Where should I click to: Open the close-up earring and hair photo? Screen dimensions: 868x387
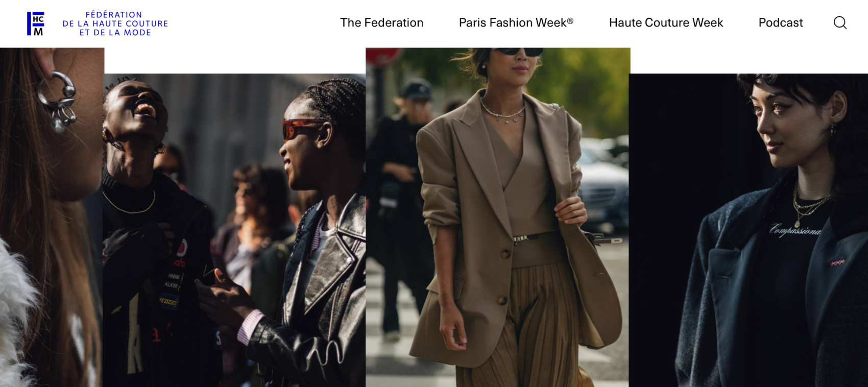point(52,217)
